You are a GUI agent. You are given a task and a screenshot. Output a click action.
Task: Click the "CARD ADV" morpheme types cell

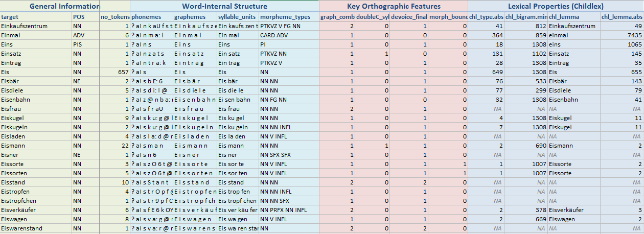pos(275,35)
